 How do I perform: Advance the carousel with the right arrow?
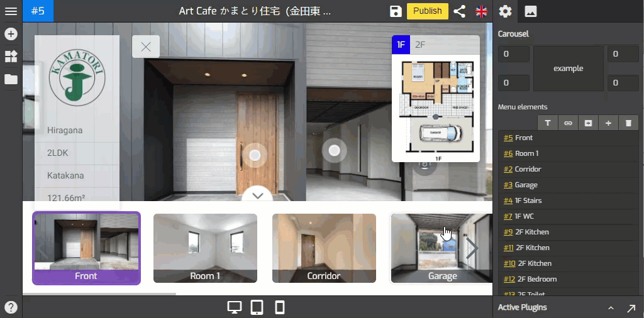[x=473, y=248]
